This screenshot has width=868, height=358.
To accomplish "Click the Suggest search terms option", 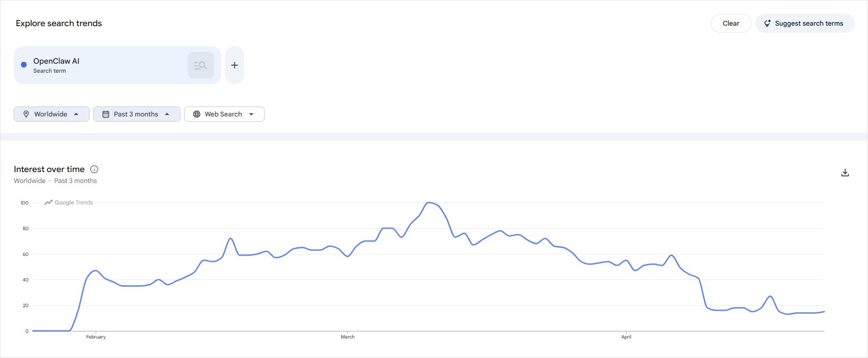I will pyautogui.click(x=805, y=23).
